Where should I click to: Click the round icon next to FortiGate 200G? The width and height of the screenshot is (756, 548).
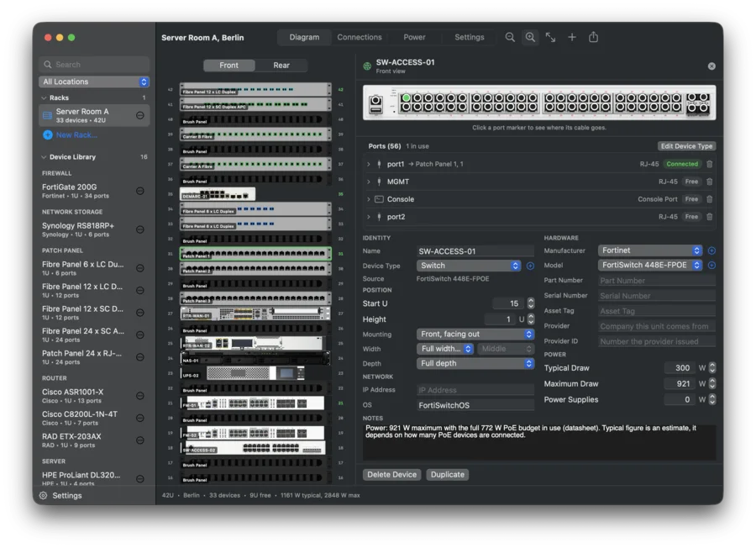(139, 191)
